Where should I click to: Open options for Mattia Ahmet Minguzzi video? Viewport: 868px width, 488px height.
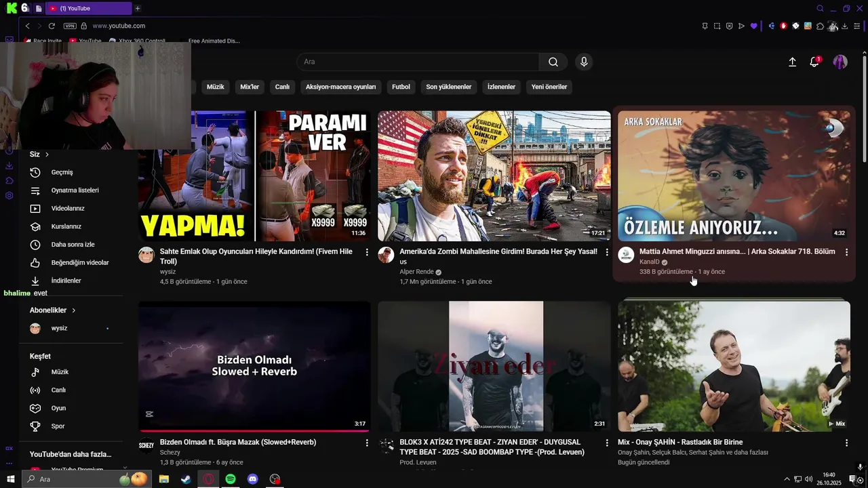coord(846,252)
